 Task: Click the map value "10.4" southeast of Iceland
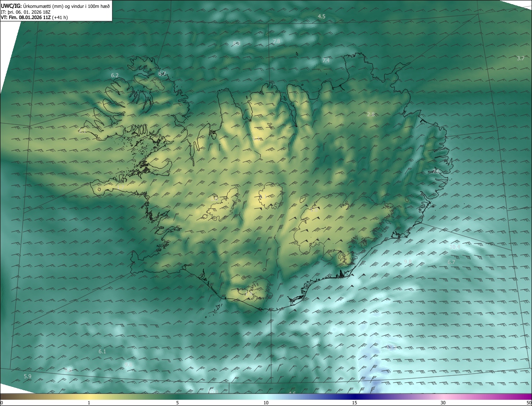[x=455, y=247]
